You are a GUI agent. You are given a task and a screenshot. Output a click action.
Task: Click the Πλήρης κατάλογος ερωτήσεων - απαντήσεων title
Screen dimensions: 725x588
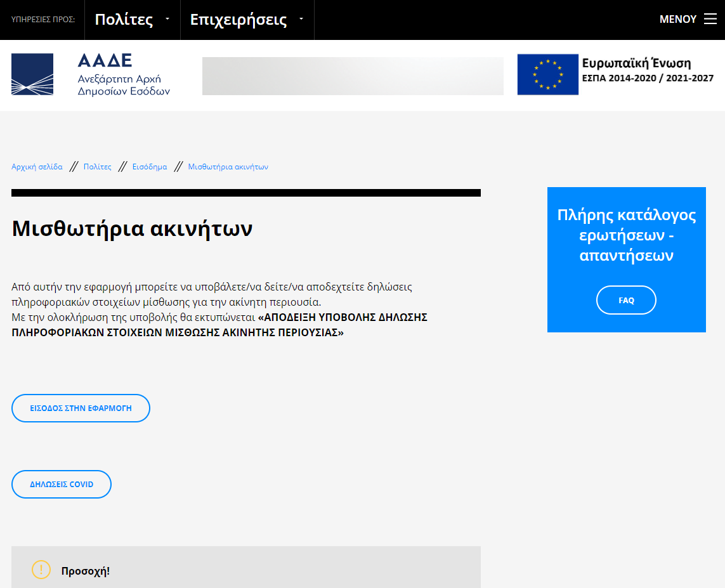tap(626, 235)
